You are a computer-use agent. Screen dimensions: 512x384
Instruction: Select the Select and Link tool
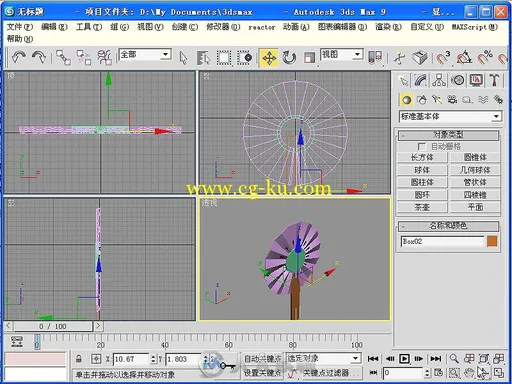pos(63,57)
